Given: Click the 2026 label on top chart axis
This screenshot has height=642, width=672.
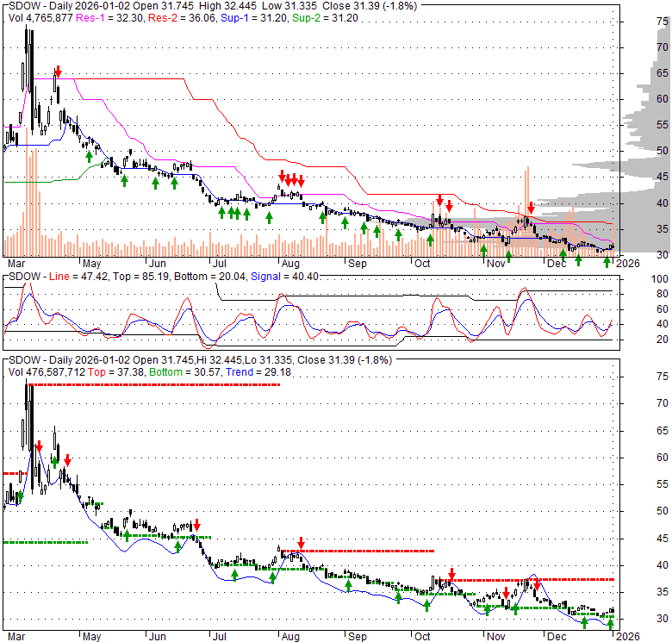Looking at the screenshot, I should coord(628,263).
